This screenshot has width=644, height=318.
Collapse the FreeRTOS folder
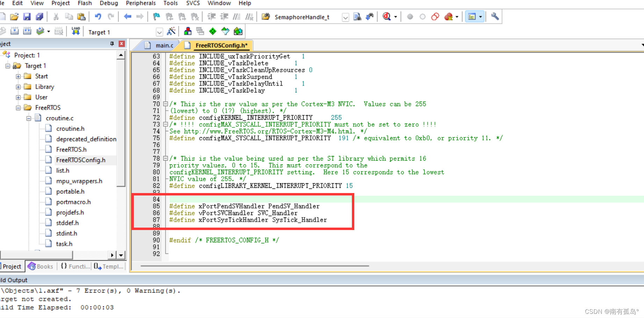[x=19, y=108]
